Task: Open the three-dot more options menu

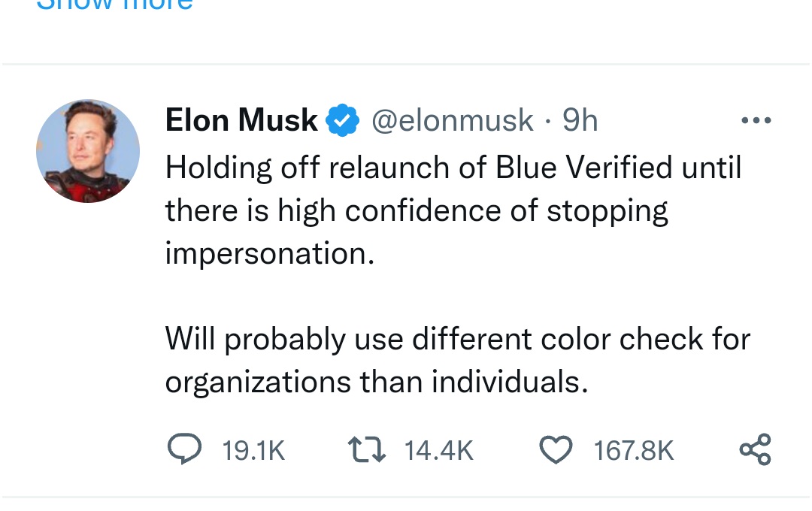Action: pos(756,120)
